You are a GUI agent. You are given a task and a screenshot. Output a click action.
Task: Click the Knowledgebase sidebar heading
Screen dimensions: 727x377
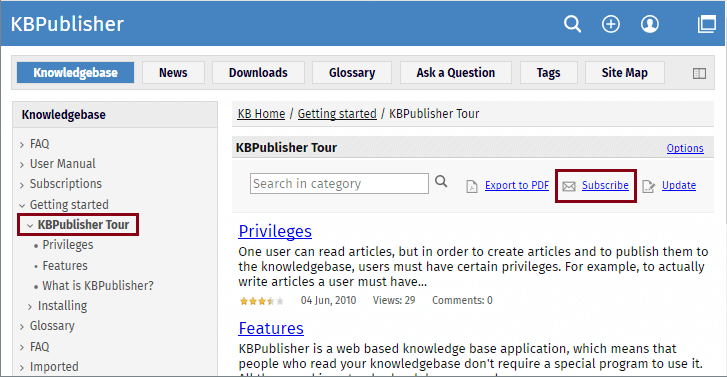pos(64,115)
